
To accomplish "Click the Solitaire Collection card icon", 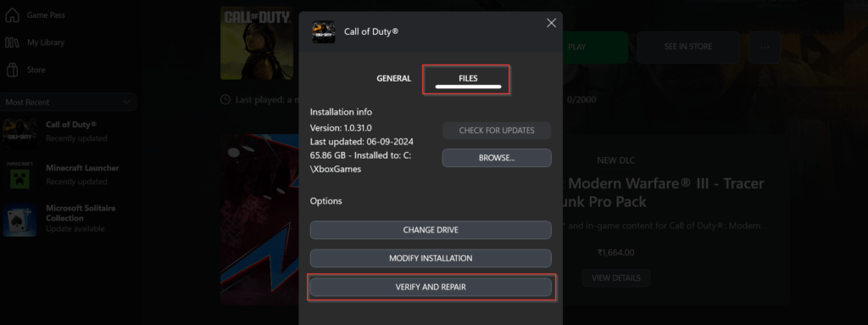I will click(x=19, y=219).
